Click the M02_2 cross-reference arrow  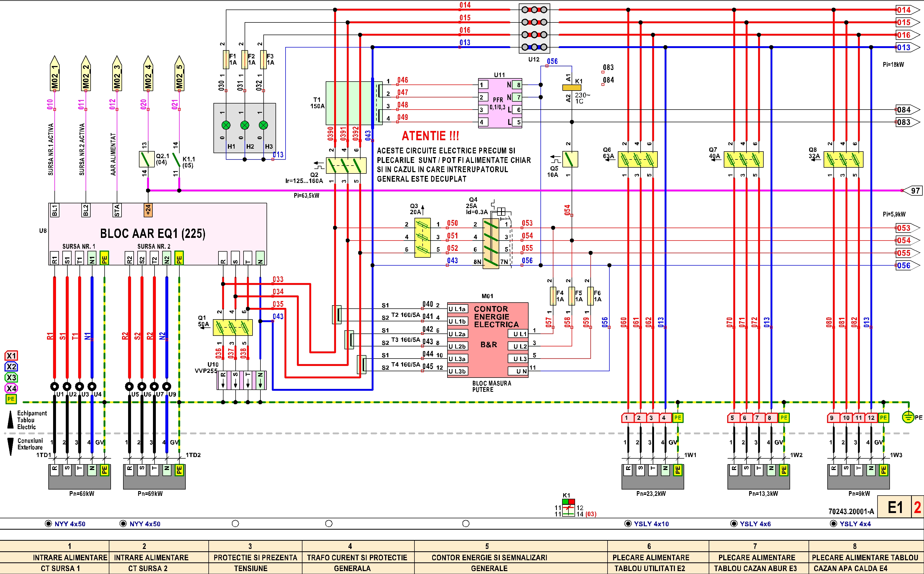coord(86,74)
